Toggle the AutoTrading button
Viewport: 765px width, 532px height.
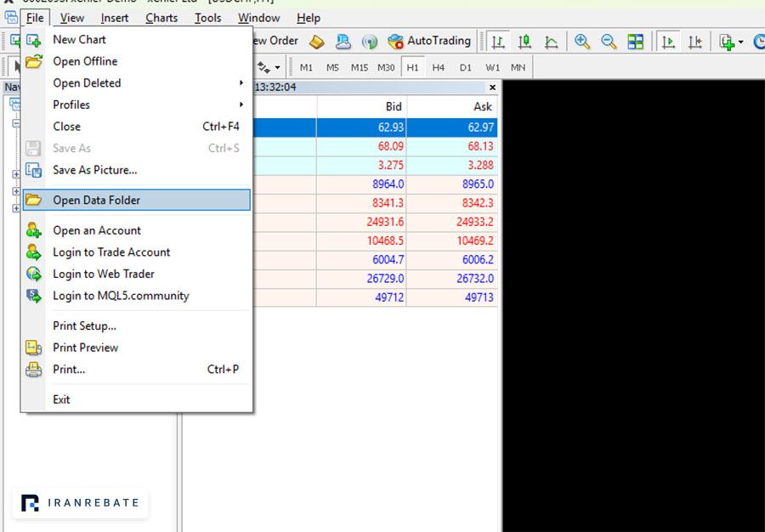pyautogui.click(x=429, y=42)
